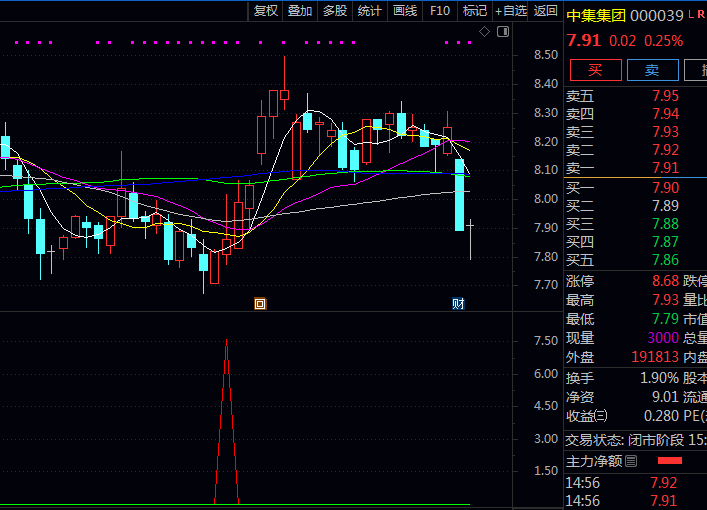
Task: Click the red 主力净额 bar indicator
Action: click(x=669, y=461)
